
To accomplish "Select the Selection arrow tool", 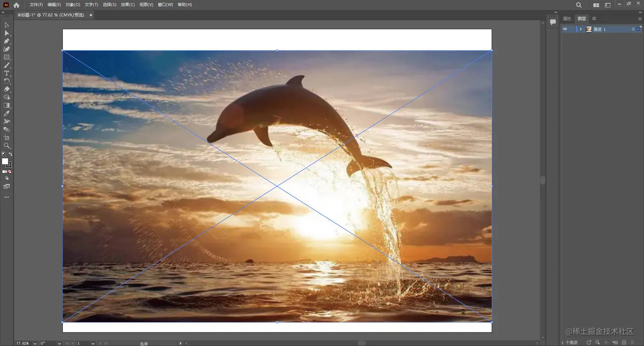I will click(6, 25).
